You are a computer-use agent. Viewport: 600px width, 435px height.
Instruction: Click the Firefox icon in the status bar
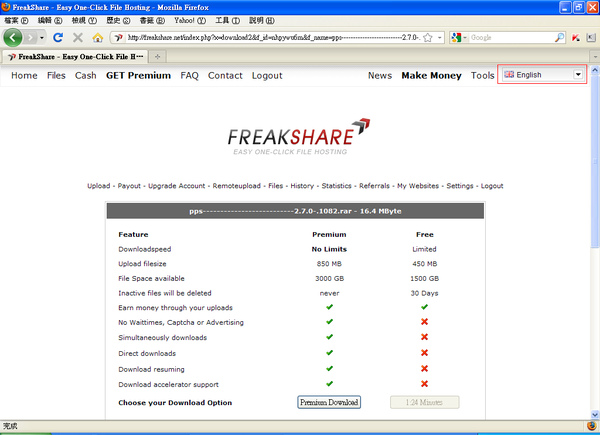[x=592, y=425]
